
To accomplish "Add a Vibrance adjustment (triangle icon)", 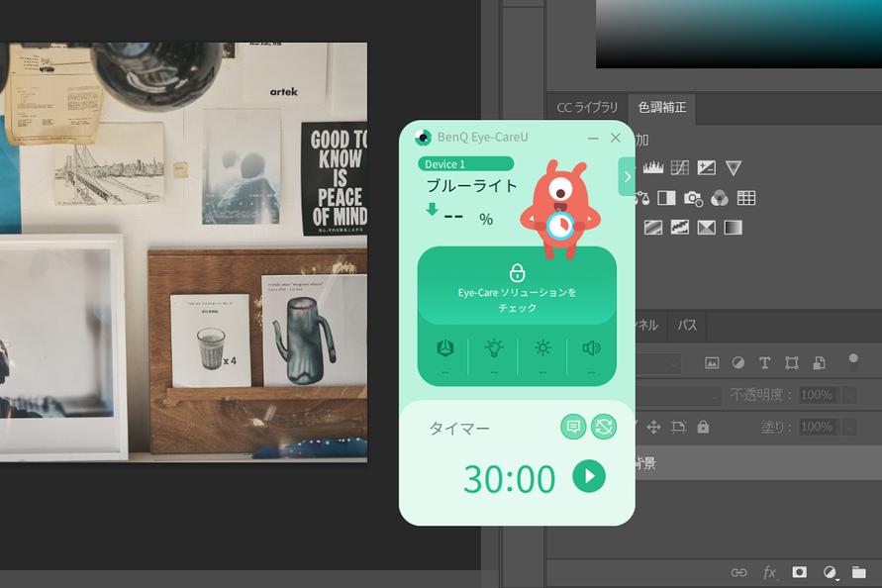I will 733,167.
